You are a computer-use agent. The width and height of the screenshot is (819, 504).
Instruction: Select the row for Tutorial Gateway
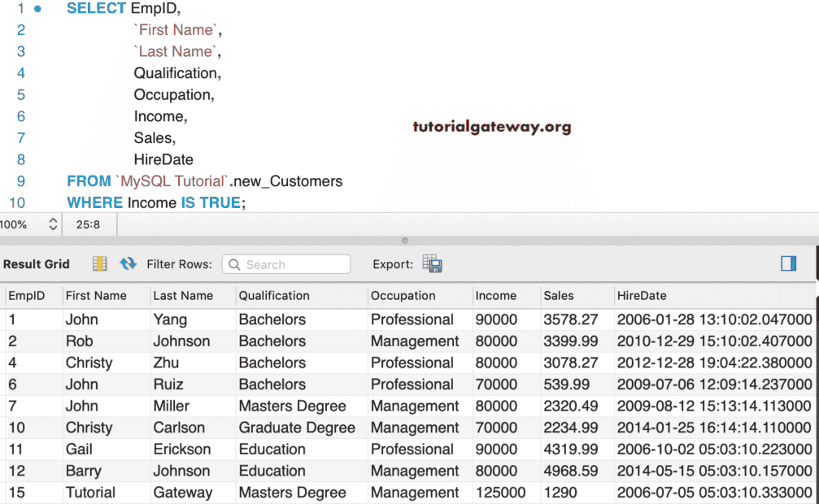tap(90, 493)
